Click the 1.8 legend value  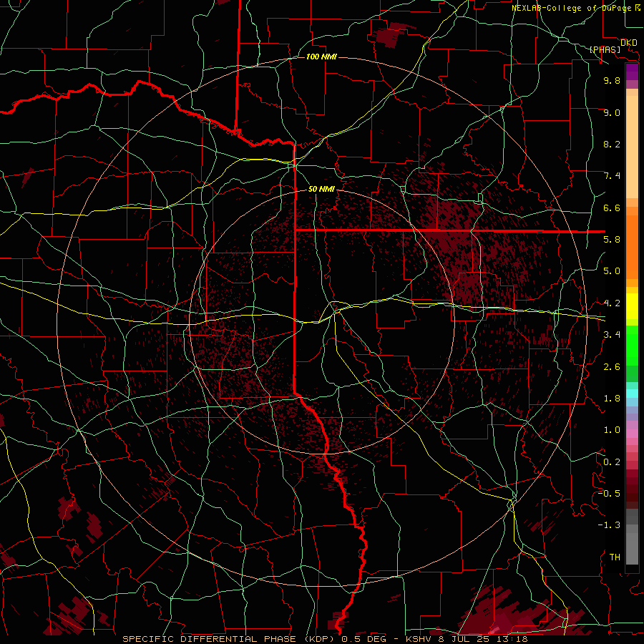(612, 399)
